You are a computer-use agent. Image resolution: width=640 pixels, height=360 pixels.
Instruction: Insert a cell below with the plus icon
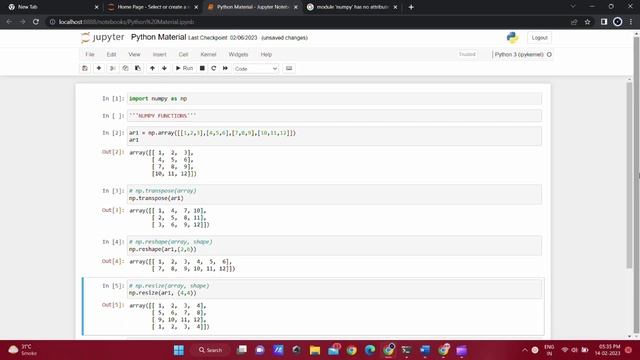click(x=99, y=68)
